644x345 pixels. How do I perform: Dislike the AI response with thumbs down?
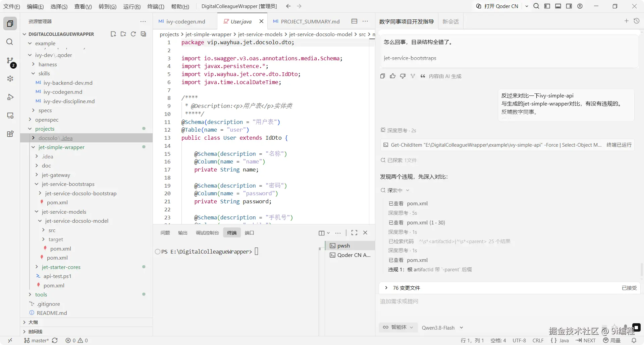pos(403,76)
